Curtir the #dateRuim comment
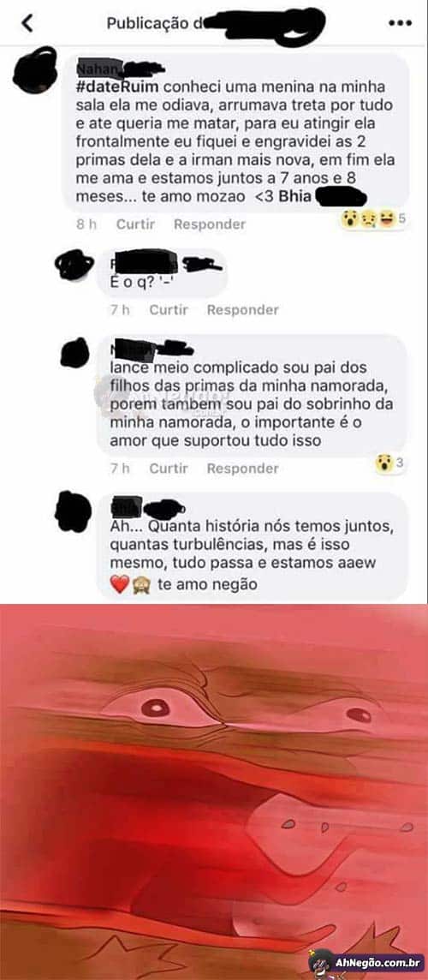The height and width of the screenshot is (980, 428). [x=135, y=224]
